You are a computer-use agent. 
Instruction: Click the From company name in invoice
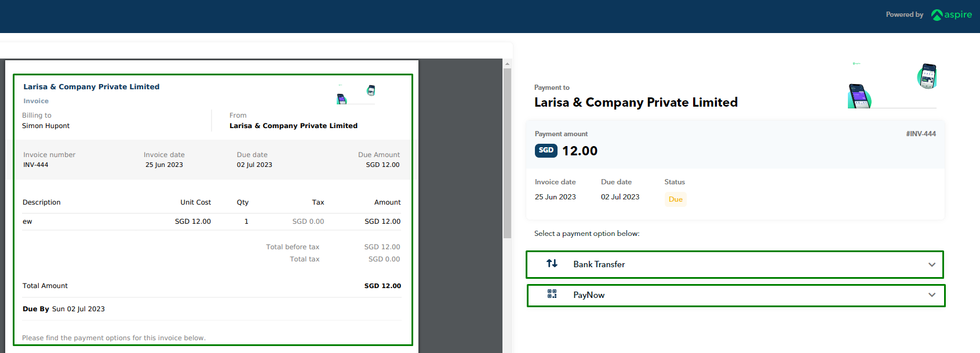pyautogui.click(x=293, y=126)
